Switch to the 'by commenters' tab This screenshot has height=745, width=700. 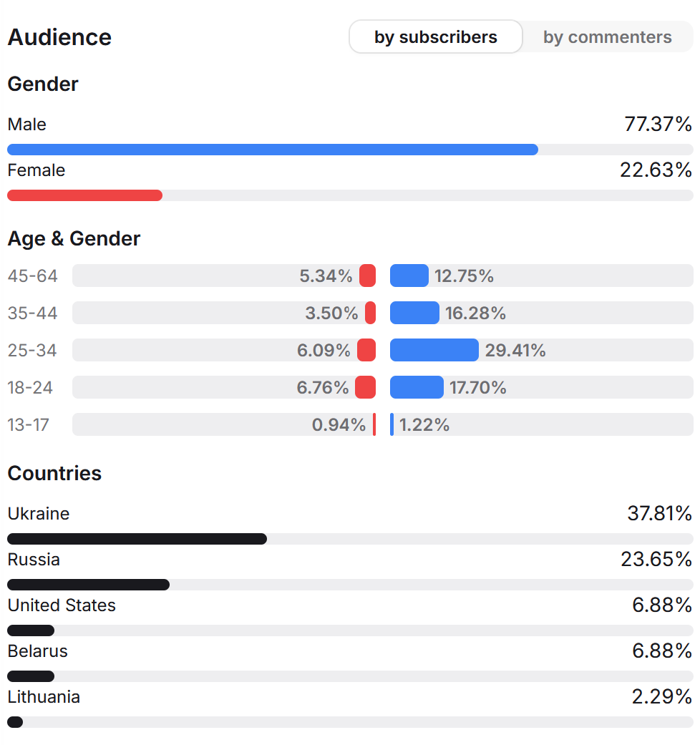(x=607, y=37)
